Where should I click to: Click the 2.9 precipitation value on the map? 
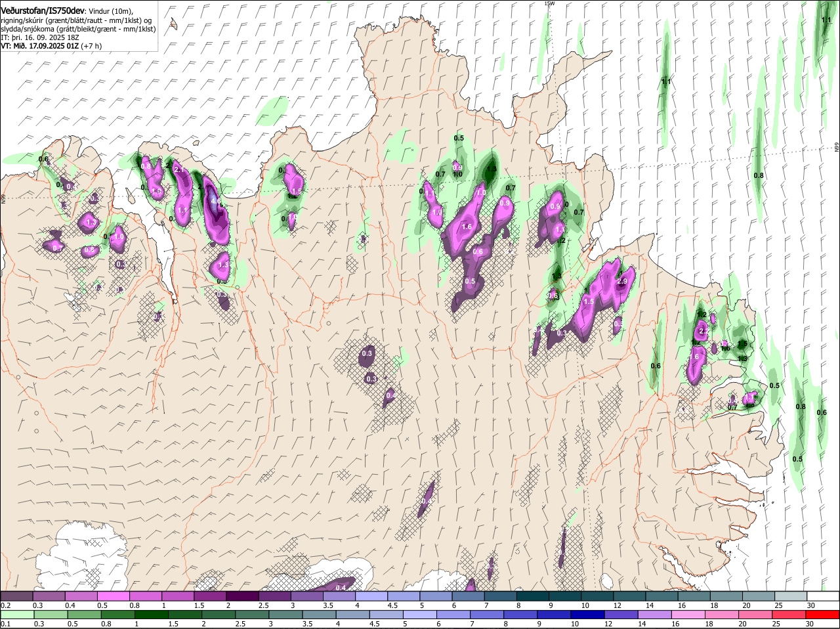[x=623, y=281]
